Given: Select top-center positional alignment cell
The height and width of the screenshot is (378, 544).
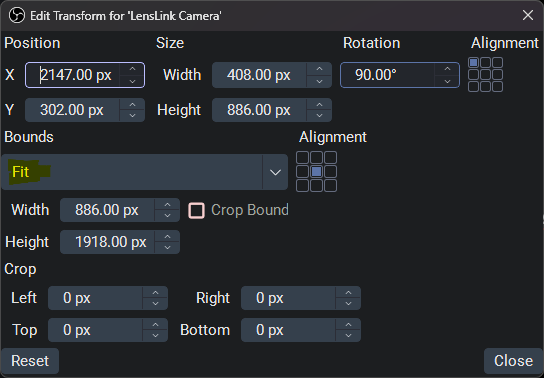Looking at the screenshot, I should (x=485, y=62).
